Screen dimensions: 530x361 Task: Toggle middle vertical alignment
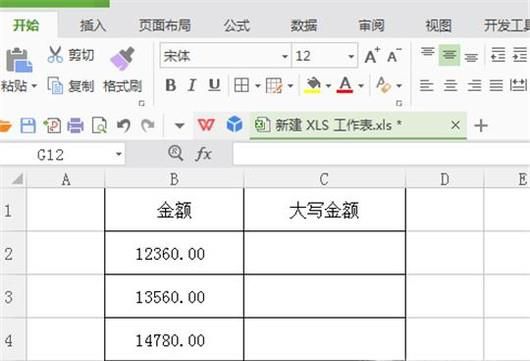click(x=449, y=55)
